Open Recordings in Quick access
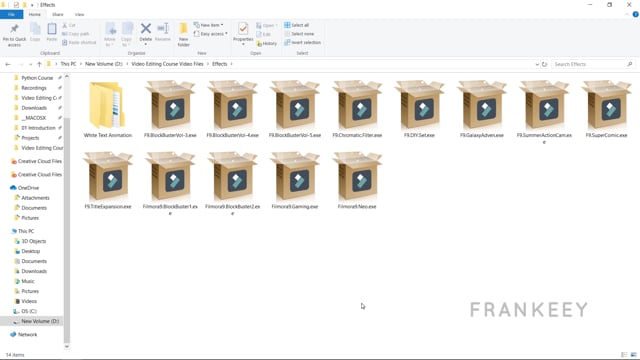640x360 pixels. 34,88
